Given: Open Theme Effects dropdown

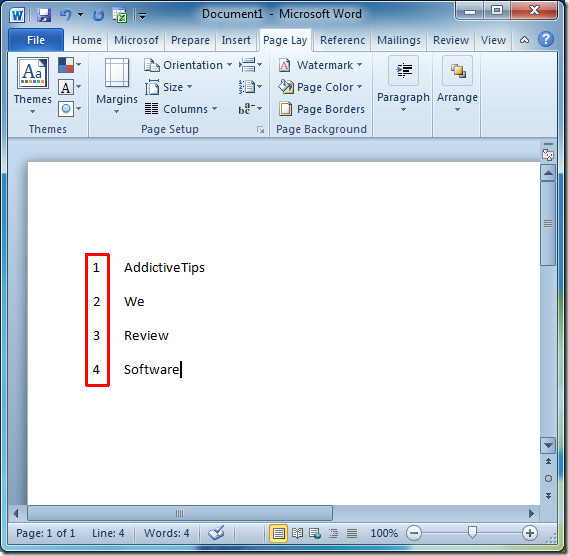Looking at the screenshot, I should tap(69, 109).
